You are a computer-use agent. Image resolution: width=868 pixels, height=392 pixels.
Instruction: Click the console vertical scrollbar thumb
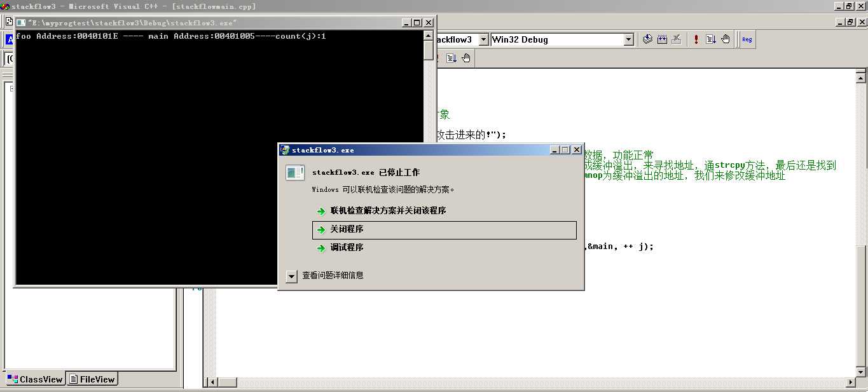tap(429, 50)
